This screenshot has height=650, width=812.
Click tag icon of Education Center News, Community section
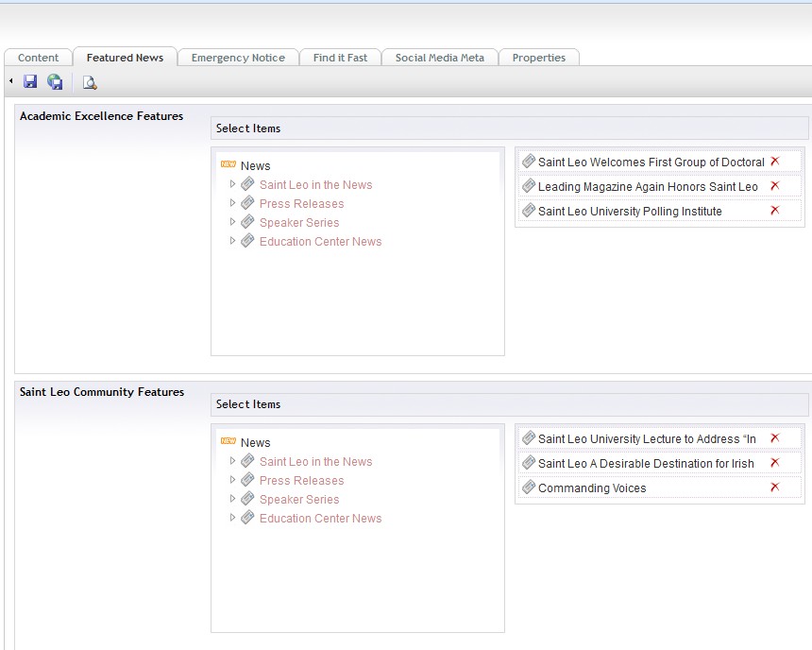click(248, 518)
